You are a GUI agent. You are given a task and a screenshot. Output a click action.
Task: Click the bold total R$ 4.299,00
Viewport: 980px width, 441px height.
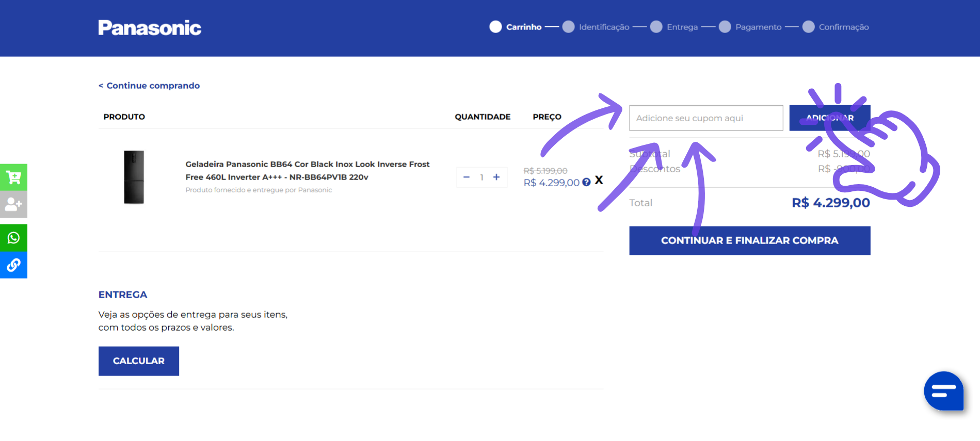[x=831, y=203]
